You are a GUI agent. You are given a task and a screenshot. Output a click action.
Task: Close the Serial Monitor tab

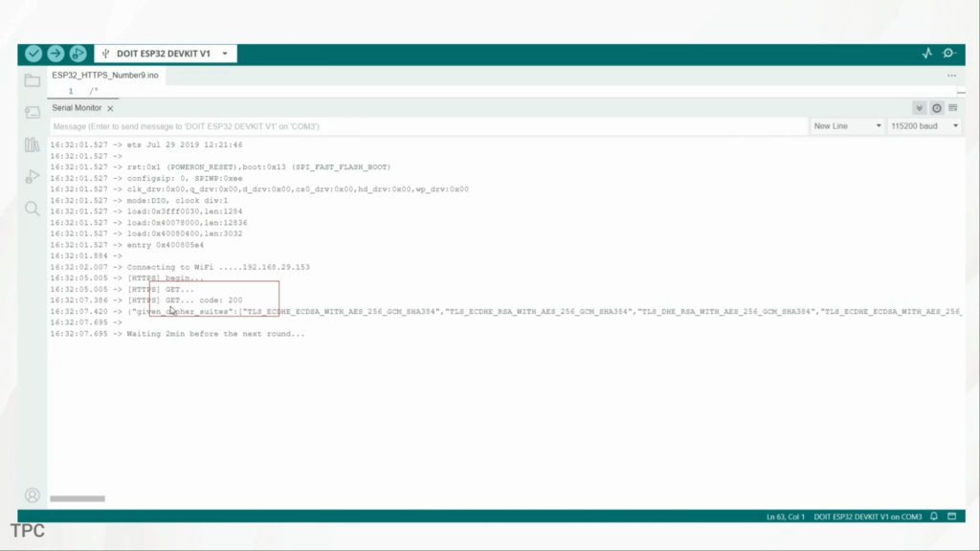[110, 109]
